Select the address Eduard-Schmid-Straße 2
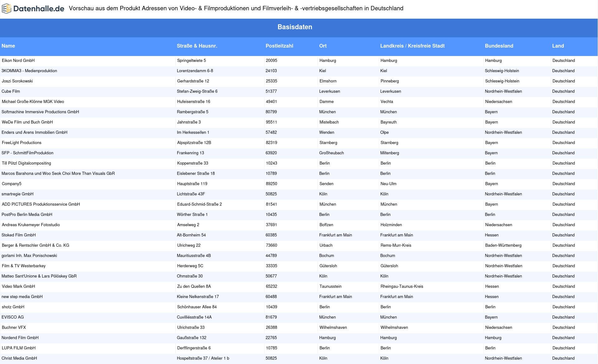This screenshot has width=598, height=364. click(199, 204)
